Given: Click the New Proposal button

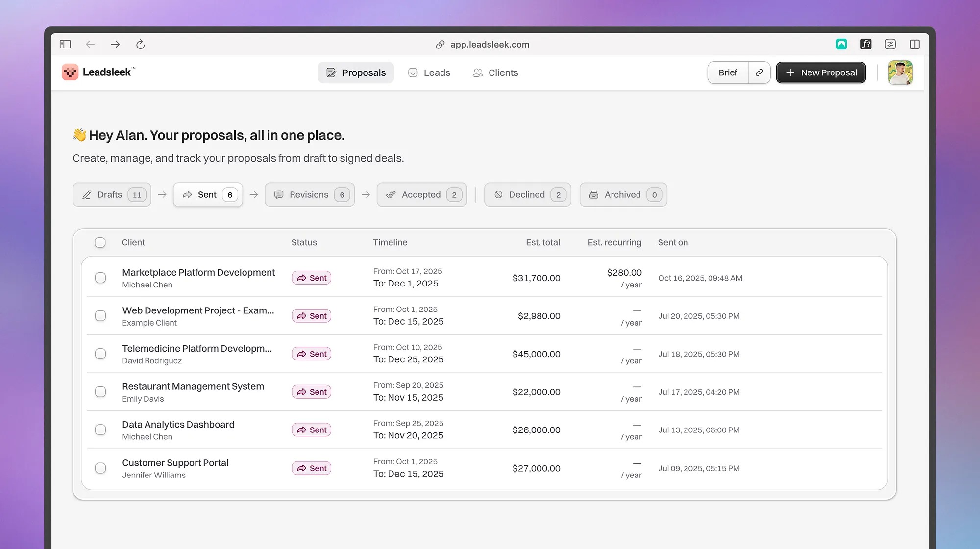Looking at the screenshot, I should tap(821, 72).
